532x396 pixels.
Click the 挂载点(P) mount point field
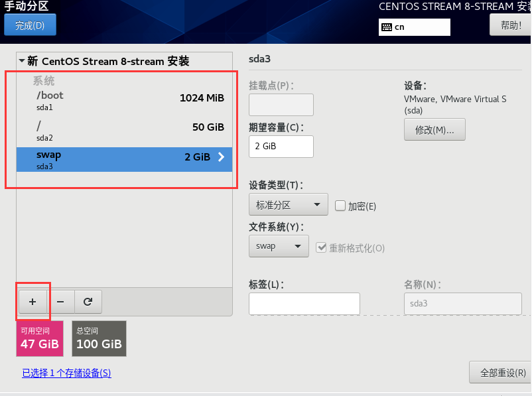point(281,105)
